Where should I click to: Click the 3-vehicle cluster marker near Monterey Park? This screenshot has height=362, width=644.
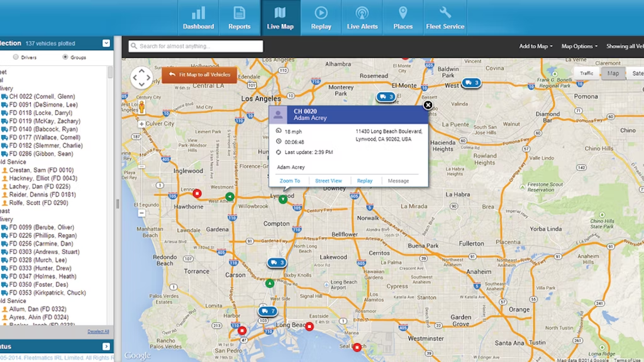[x=386, y=97]
